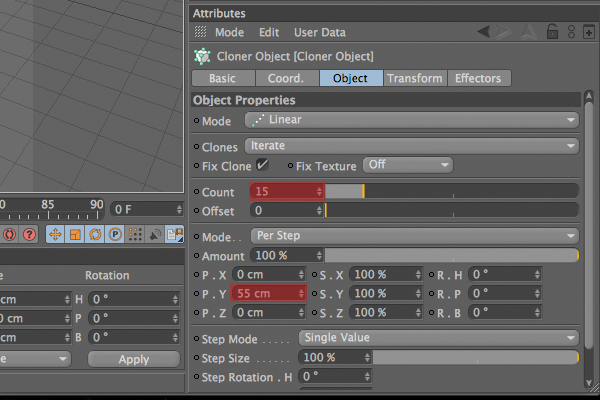
Task: Toggle the Rotation key icon
Action: pos(95,234)
